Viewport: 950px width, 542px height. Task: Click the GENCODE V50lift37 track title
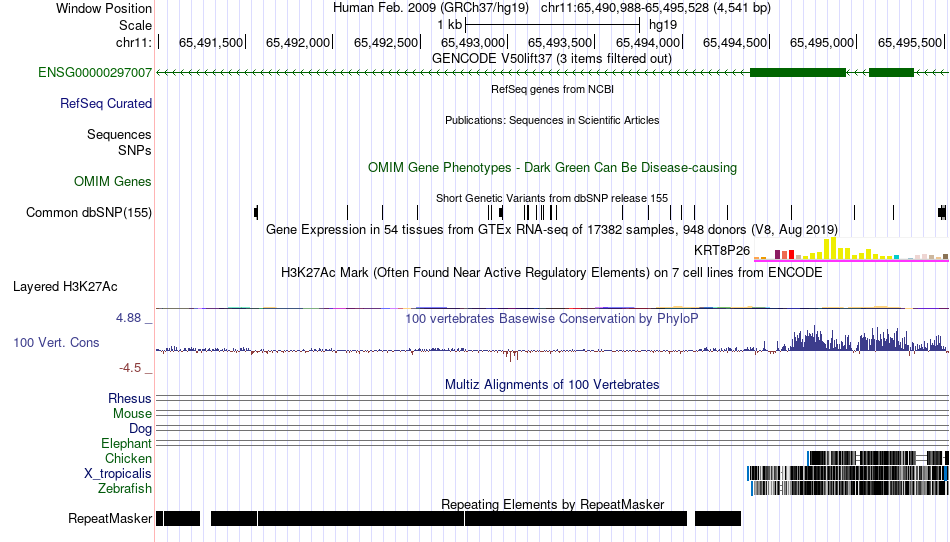[x=551, y=59]
